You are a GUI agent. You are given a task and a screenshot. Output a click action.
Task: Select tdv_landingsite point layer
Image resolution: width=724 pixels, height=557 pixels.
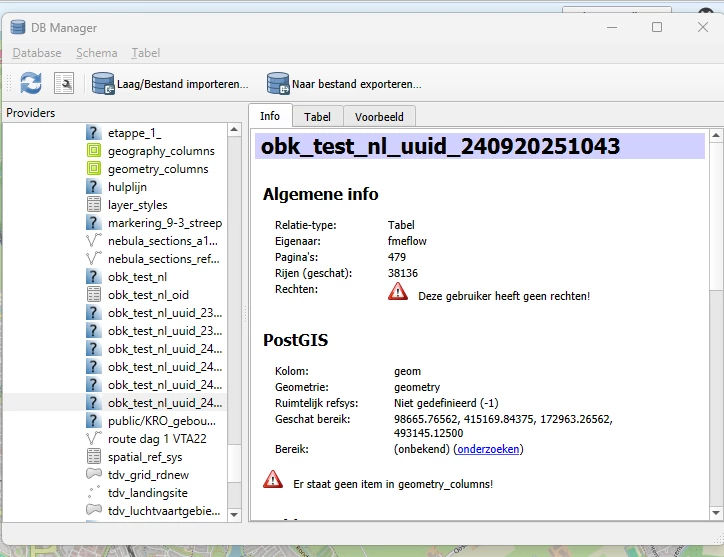[148, 493]
